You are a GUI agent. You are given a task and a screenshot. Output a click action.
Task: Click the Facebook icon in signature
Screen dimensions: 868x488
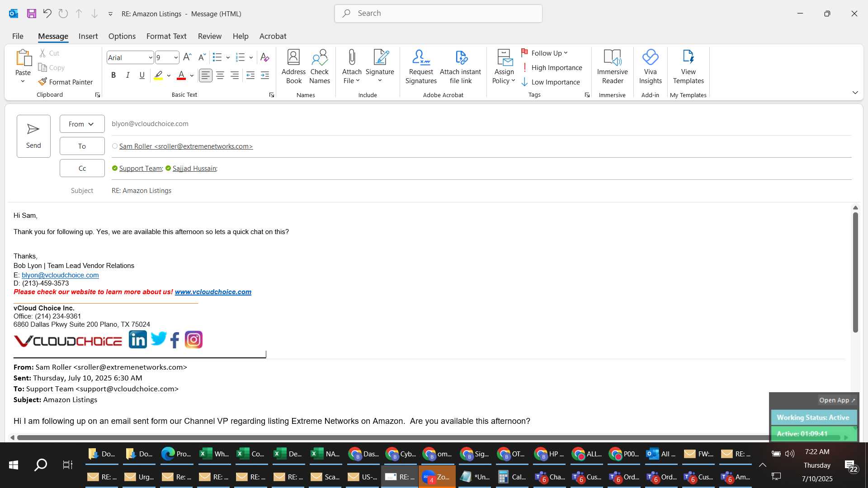175,340
